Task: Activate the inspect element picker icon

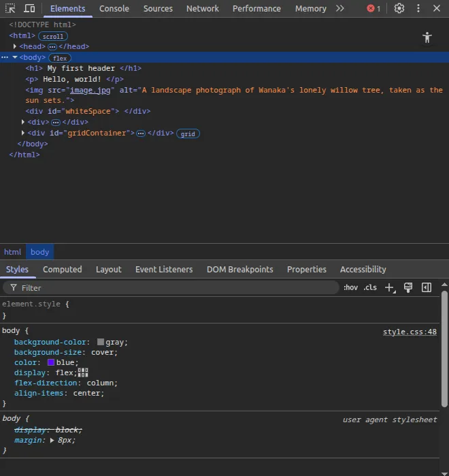Action: pos(10,8)
